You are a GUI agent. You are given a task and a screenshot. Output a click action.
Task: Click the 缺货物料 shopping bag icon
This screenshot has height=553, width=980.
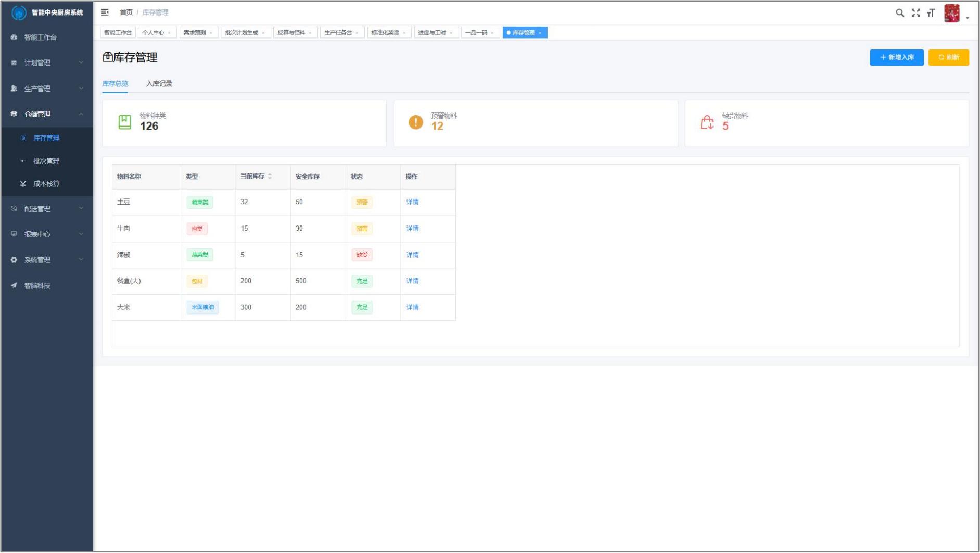pyautogui.click(x=706, y=122)
